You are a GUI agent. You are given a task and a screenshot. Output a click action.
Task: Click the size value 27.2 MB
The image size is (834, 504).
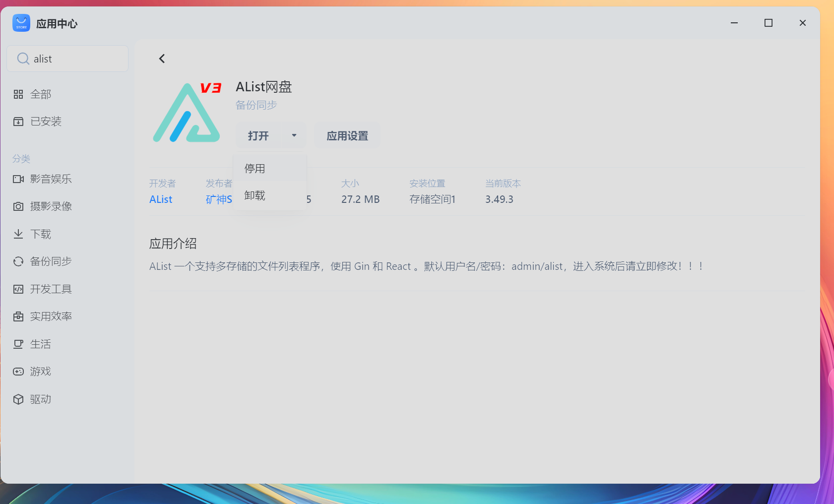tap(361, 199)
